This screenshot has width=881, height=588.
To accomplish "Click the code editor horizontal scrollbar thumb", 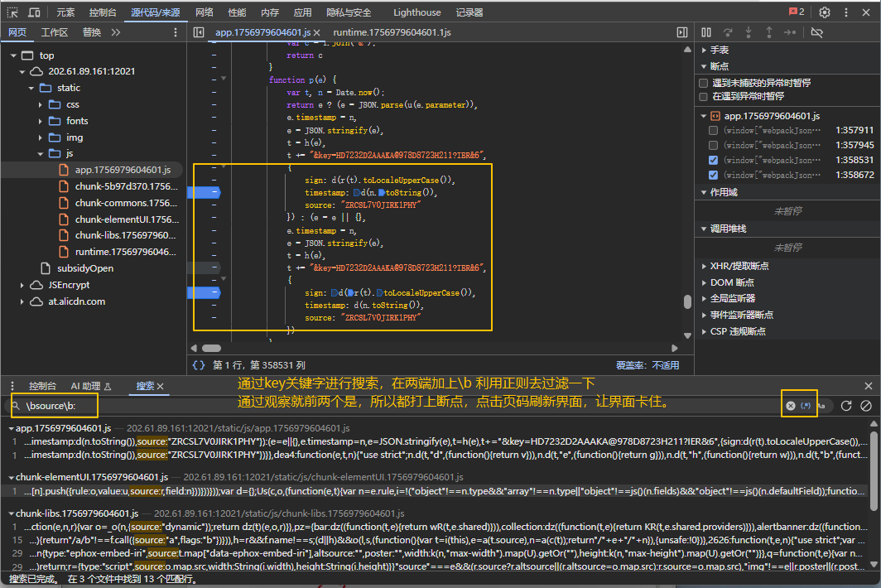I will 212,349.
